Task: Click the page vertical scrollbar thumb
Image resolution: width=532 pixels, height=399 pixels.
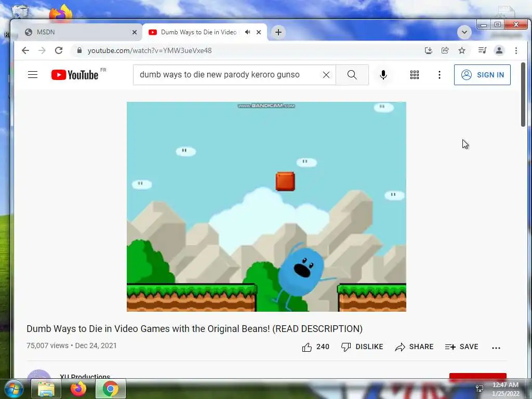Action: [523, 95]
